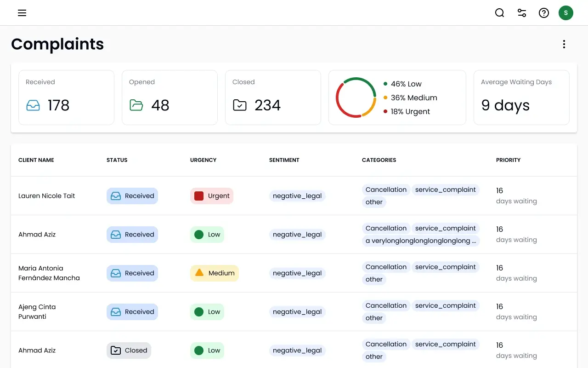Click the help question mark icon
This screenshot has height=368, width=588.
click(x=544, y=13)
